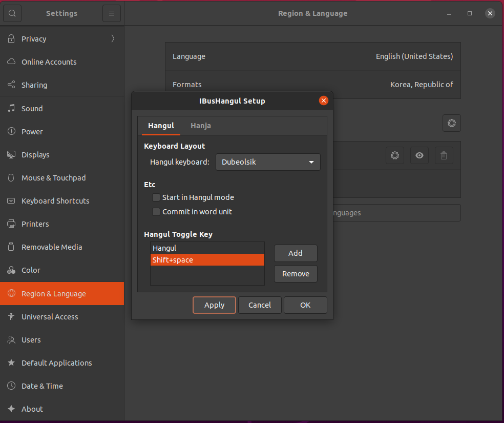Screen dimensions: 504x423
Task: Delete input source with trash icon
Action: pos(444,155)
